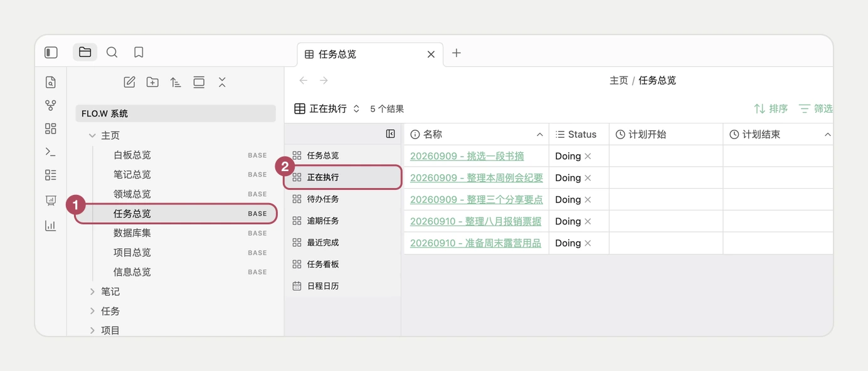Remove Doing status from 整理三个分享要点 row
The width and height of the screenshot is (868, 371).
(x=588, y=199)
